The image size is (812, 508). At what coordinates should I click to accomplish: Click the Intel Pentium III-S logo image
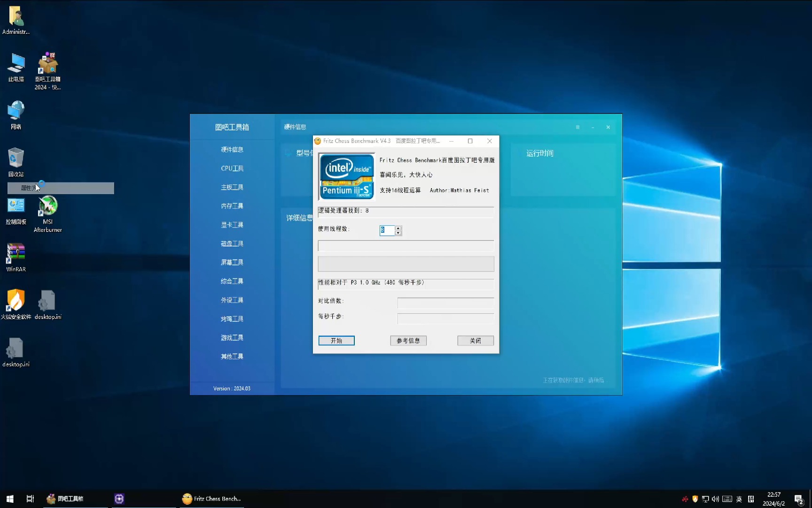pyautogui.click(x=347, y=176)
